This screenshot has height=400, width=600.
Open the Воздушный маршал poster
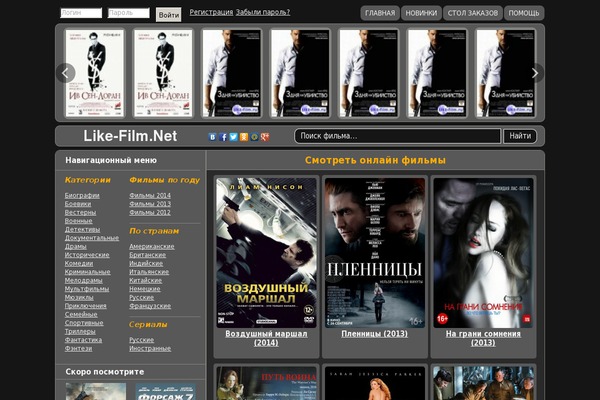click(266, 253)
